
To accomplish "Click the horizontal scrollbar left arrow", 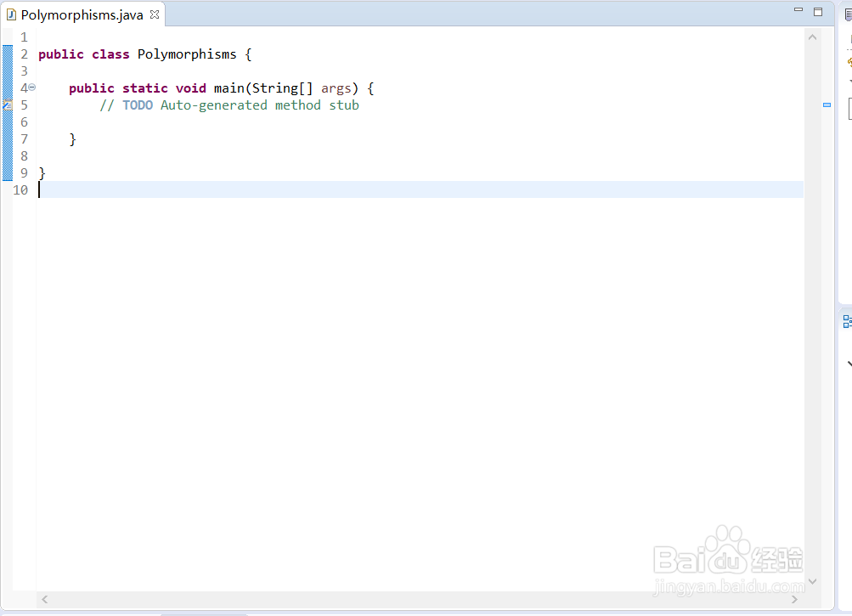I will [x=44, y=599].
